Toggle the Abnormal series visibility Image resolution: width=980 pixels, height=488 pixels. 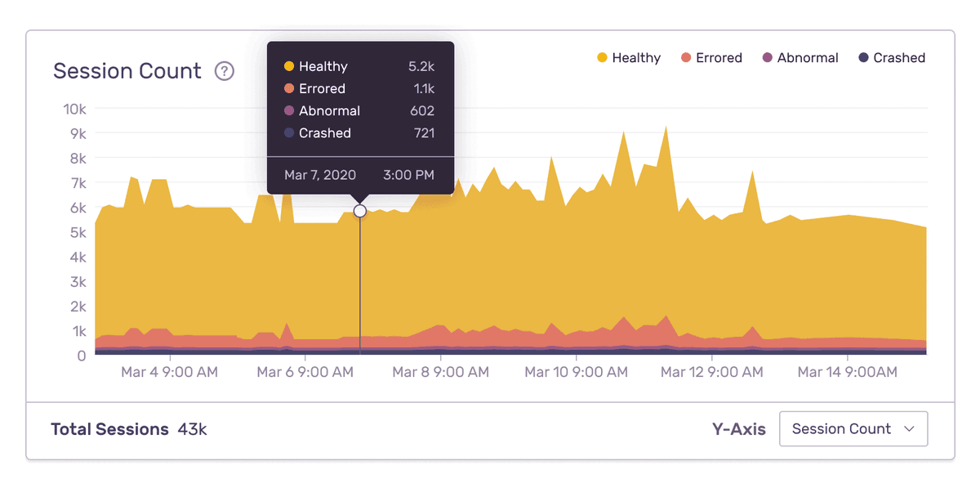pos(800,57)
